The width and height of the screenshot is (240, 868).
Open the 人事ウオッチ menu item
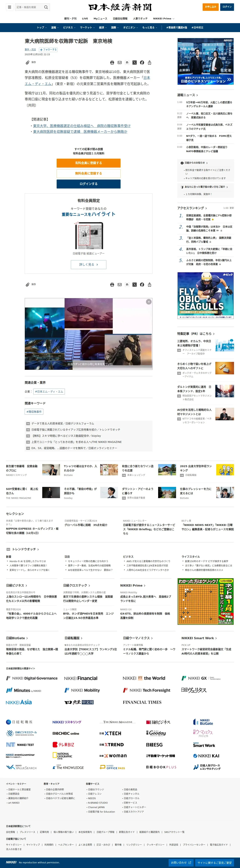[x=140, y=18]
